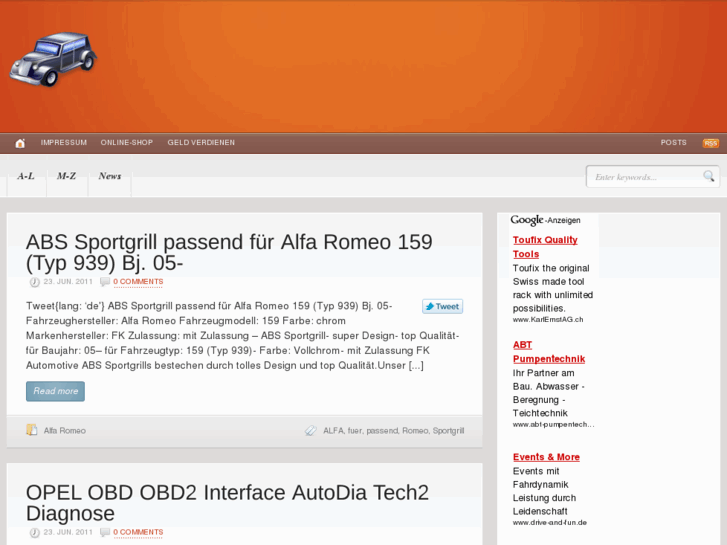727x545 pixels.
Task: Click the vintage car logo in header
Action: coord(53,59)
